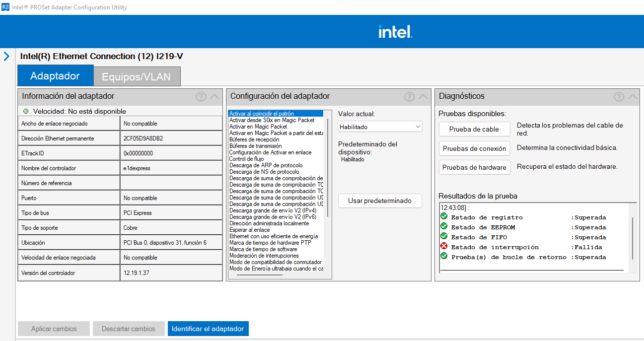Expand the left sidebar arrow
Image resolution: width=644 pixels, height=341 pixels.
[6, 56]
